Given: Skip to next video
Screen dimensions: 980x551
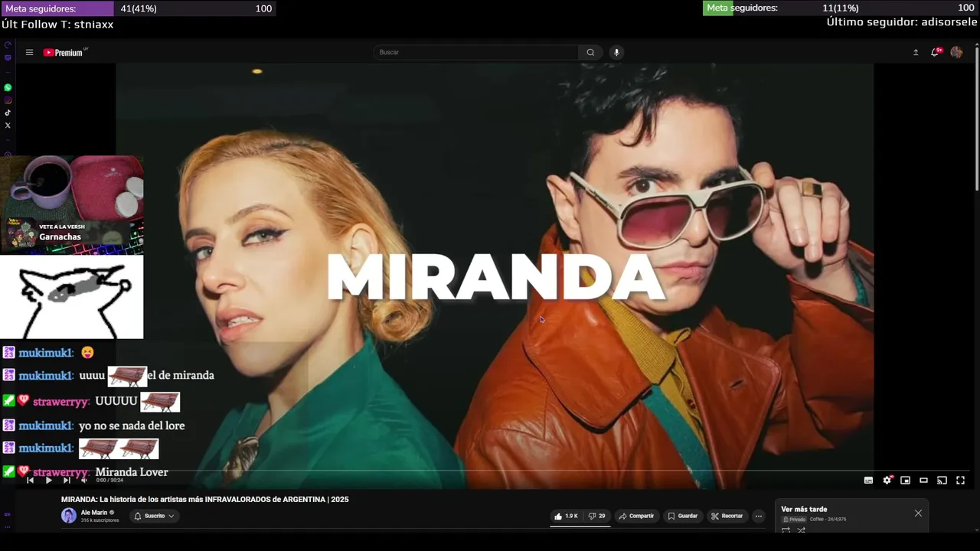Looking at the screenshot, I should (67, 481).
